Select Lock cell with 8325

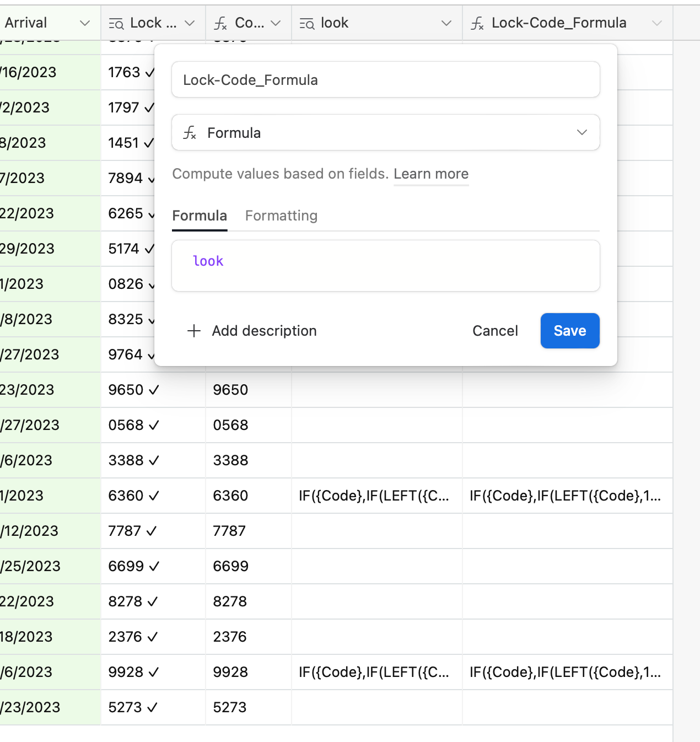128,319
